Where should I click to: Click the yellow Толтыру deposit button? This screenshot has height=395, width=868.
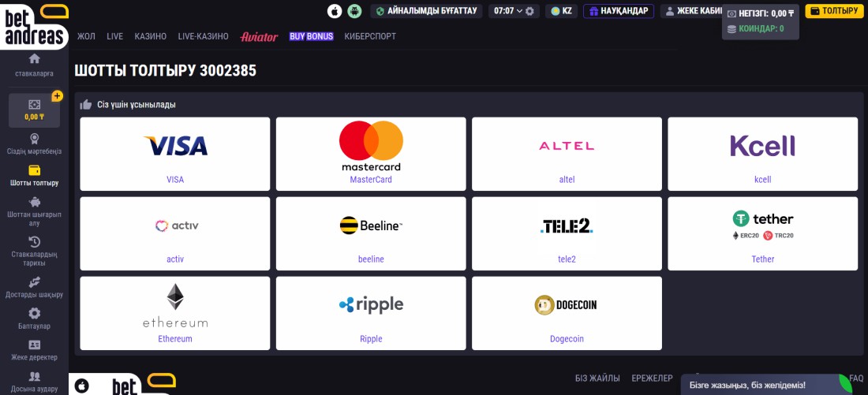click(834, 11)
